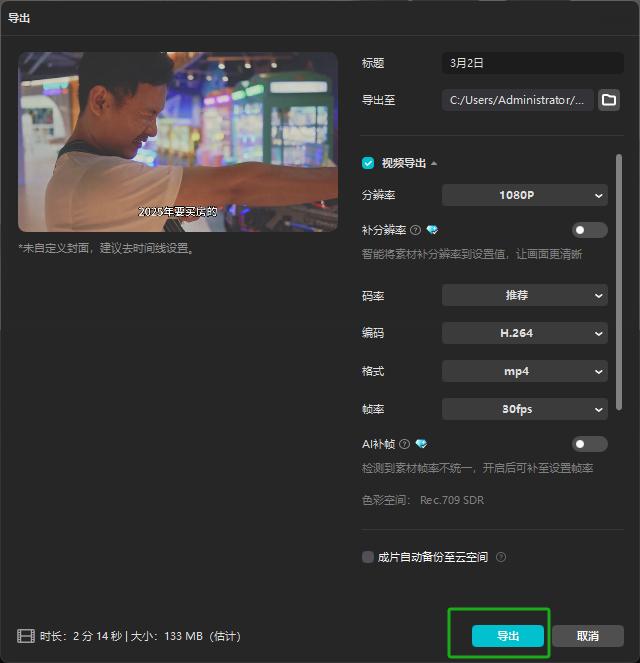This screenshot has height=663, width=640.
Task: Click the export settings vertical scrollbar
Action: pyautogui.click(x=619, y=282)
